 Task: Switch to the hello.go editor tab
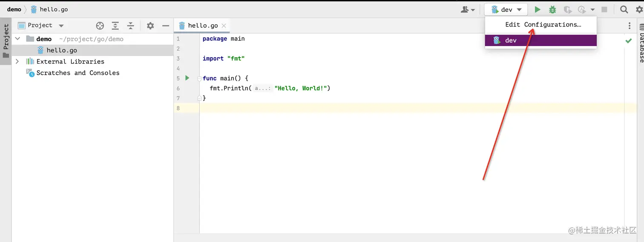[x=203, y=26]
